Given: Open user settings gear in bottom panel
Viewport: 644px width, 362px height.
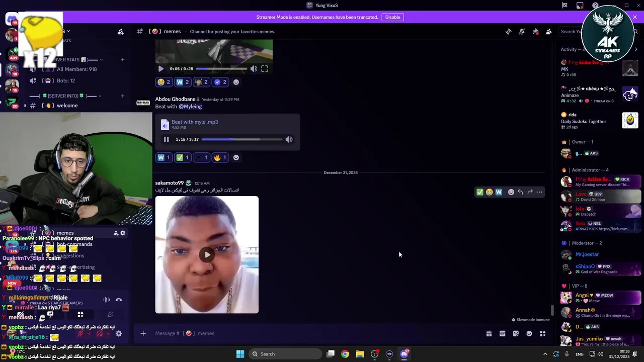Looking at the screenshot, I should [119, 333].
